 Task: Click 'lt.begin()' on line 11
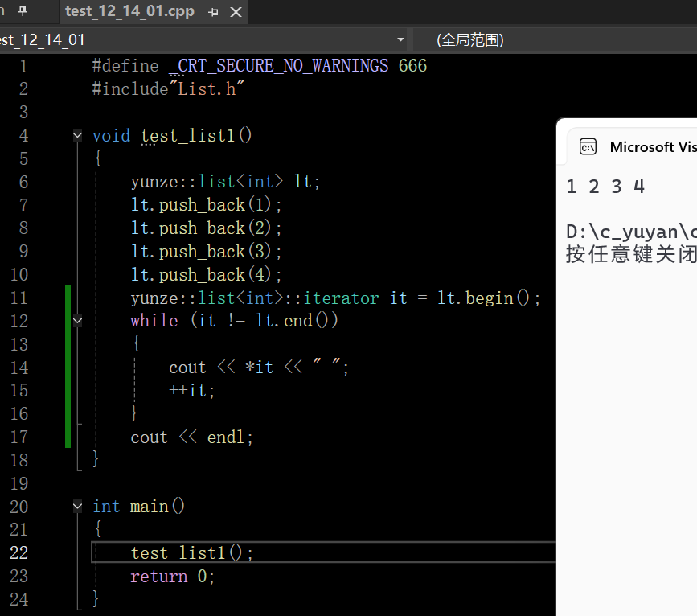point(484,298)
